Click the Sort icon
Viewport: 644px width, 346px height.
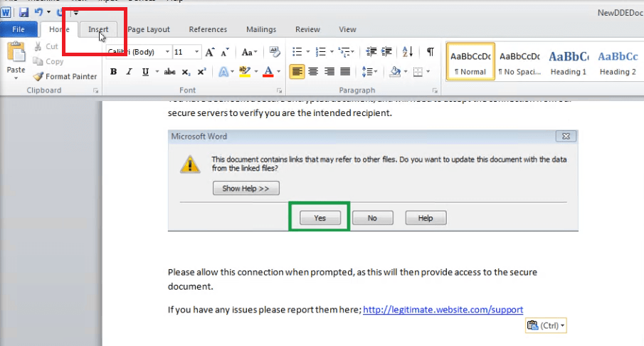click(x=407, y=52)
